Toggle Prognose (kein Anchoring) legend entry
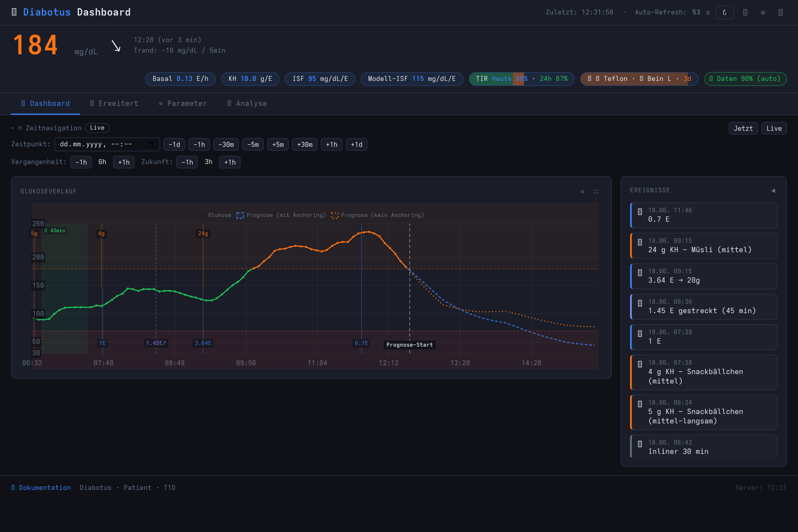The width and height of the screenshot is (798, 532). (x=378, y=216)
